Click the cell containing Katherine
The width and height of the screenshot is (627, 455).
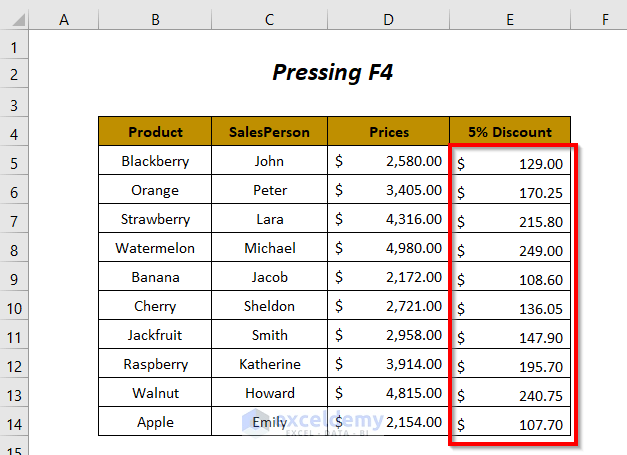[269, 364]
